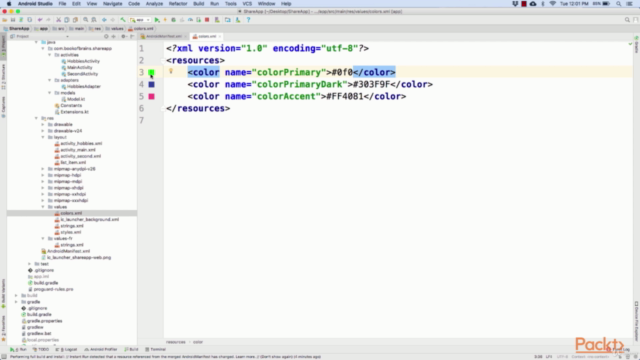Collapse the values folder

(43, 207)
